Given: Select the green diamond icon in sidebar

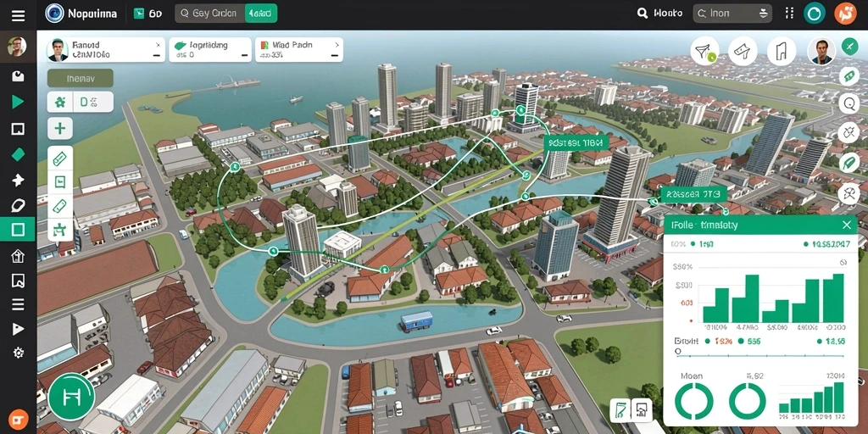Looking at the screenshot, I should pyautogui.click(x=18, y=154).
